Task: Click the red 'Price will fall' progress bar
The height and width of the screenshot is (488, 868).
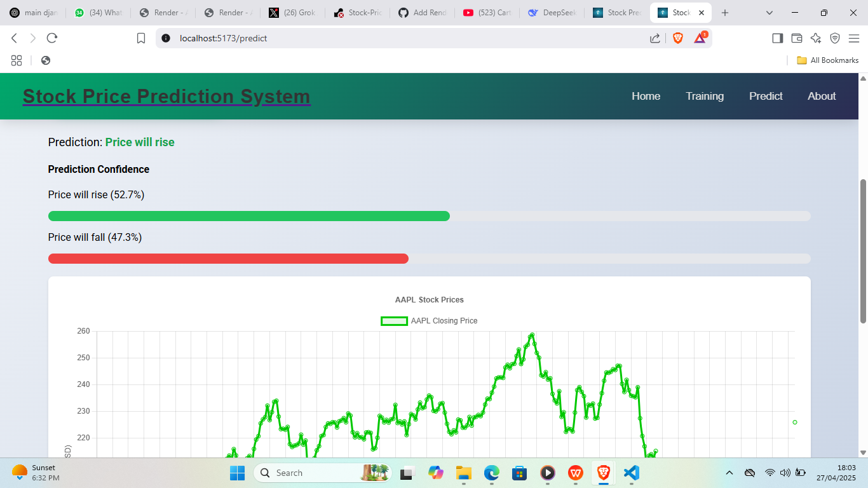Action: point(228,259)
